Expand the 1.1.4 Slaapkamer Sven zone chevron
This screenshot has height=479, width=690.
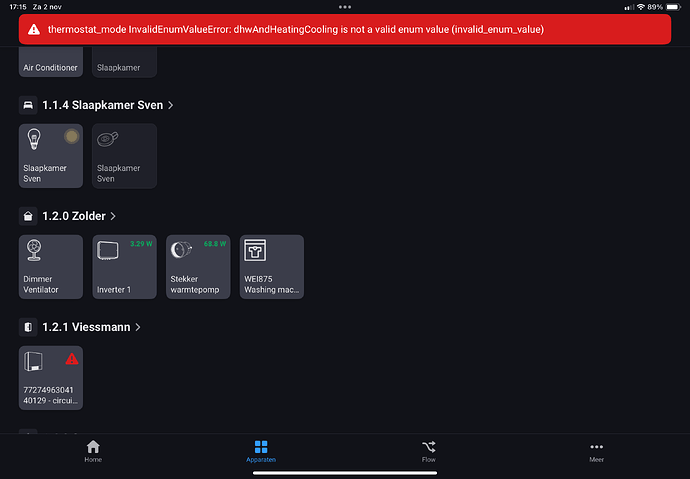pos(171,105)
